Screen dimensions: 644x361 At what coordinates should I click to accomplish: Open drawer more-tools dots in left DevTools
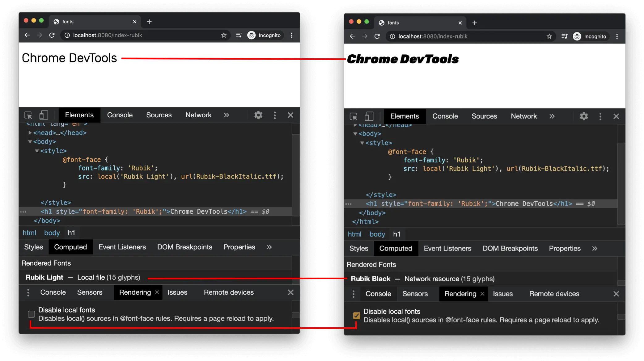pyautogui.click(x=28, y=292)
